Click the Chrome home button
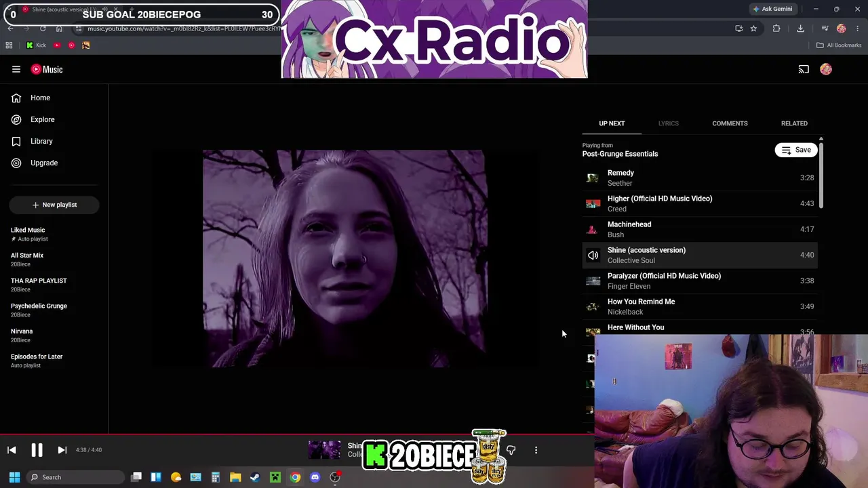Screen dimensions: 868x488 point(59,28)
